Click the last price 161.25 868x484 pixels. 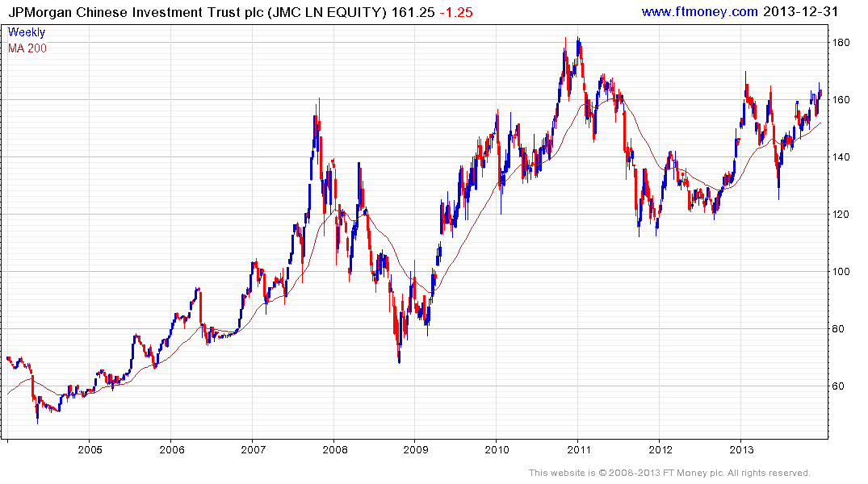413,12
